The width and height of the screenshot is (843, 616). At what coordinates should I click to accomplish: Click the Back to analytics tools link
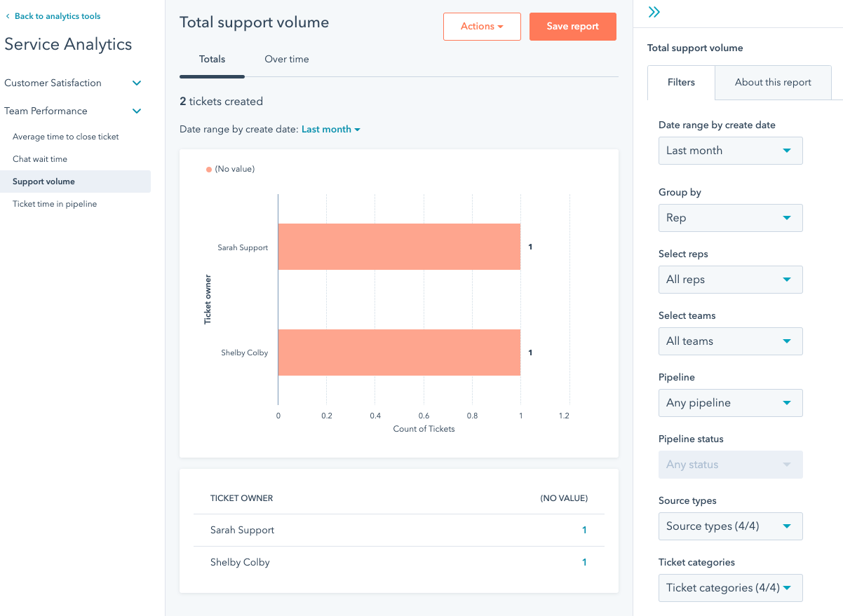click(x=57, y=16)
